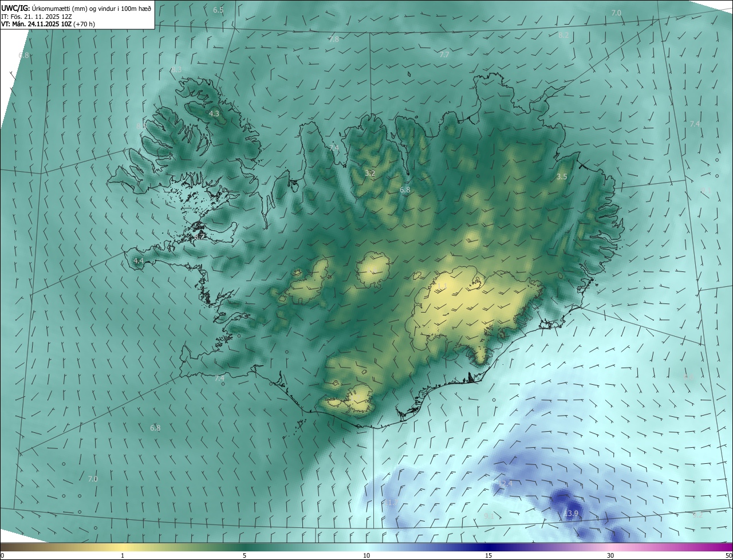Click the 1 tick on the color scale
Image resolution: width=733 pixels, height=560 pixels.
click(x=123, y=555)
